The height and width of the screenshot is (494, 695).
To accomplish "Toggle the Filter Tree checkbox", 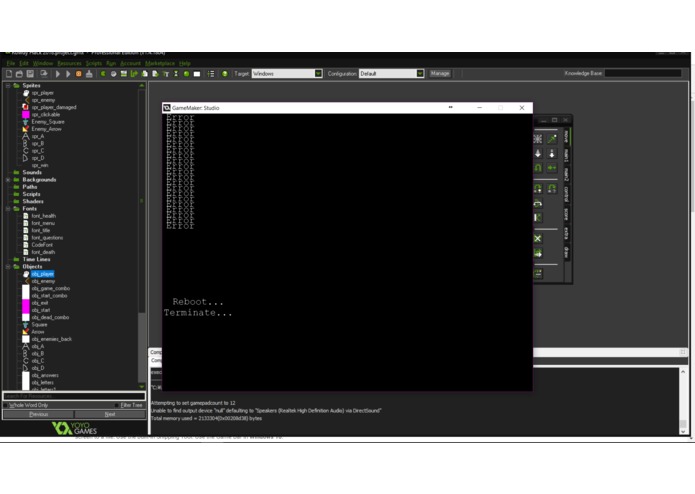I will coord(117,405).
